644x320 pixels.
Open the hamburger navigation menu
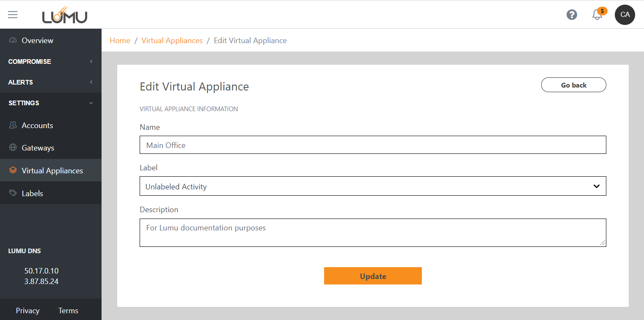[x=13, y=14]
